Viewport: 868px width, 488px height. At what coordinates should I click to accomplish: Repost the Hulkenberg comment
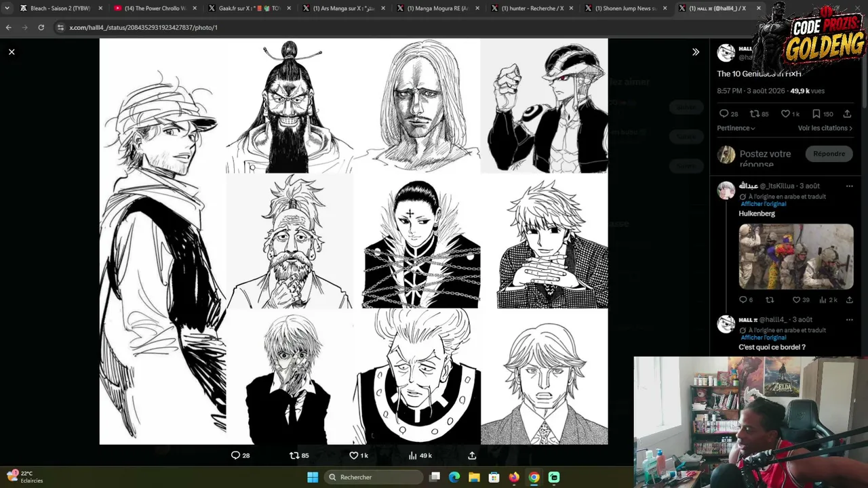point(770,300)
